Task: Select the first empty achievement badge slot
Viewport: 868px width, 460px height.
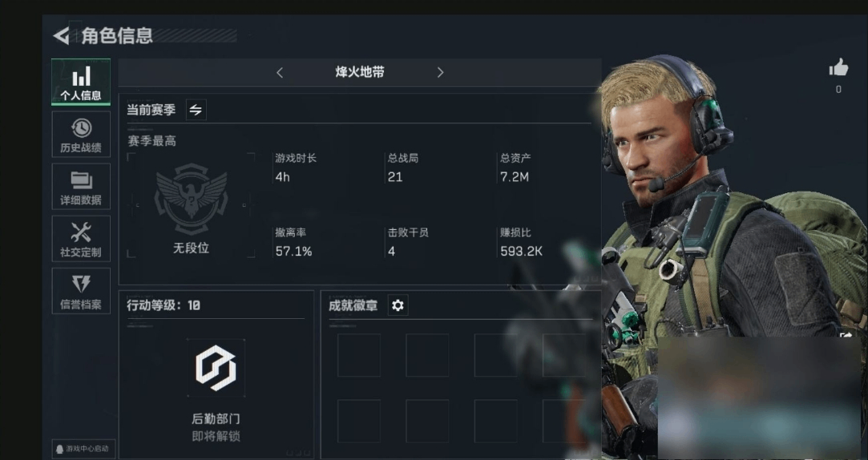Action: 359,355
